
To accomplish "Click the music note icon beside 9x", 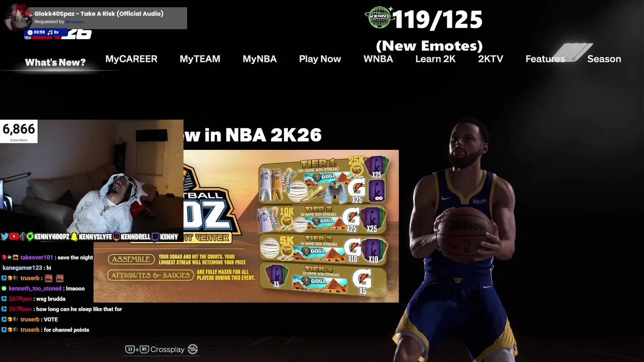I will 50,32.
